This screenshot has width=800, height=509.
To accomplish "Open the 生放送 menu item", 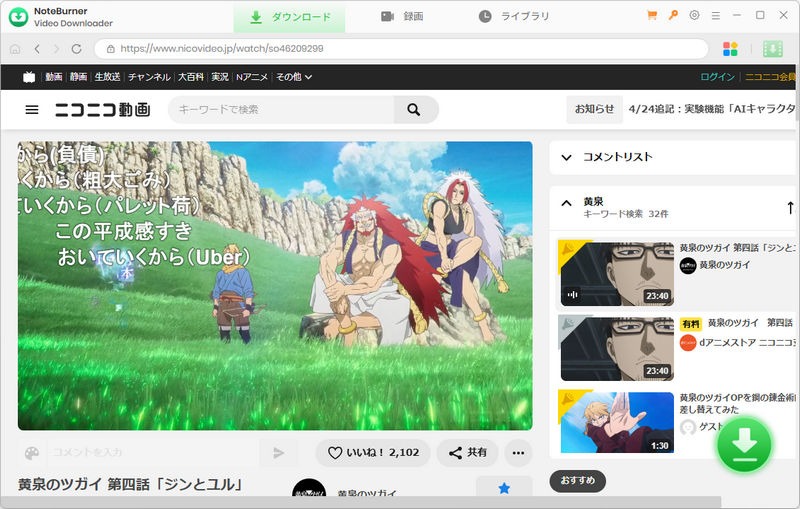I will [x=107, y=77].
